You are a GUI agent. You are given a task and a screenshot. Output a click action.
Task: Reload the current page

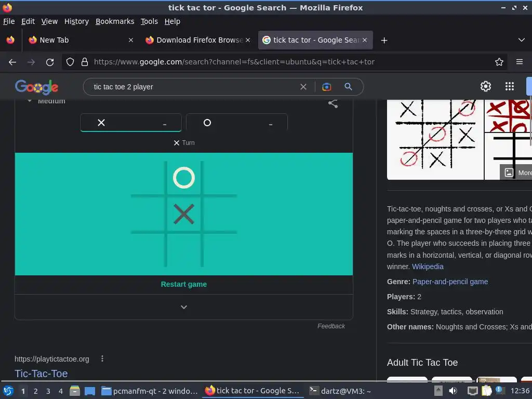point(50,62)
